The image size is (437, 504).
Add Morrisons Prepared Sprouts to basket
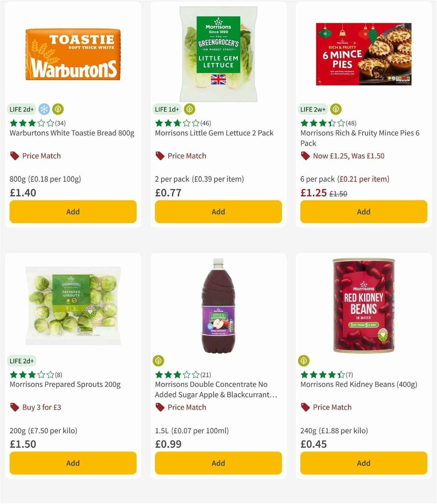pos(72,463)
